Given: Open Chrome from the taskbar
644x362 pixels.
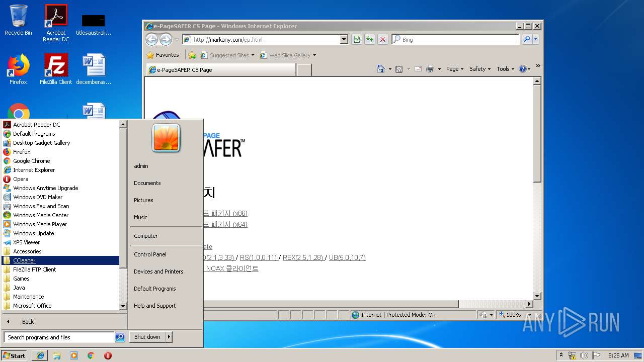Looking at the screenshot, I should tap(91, 355).
